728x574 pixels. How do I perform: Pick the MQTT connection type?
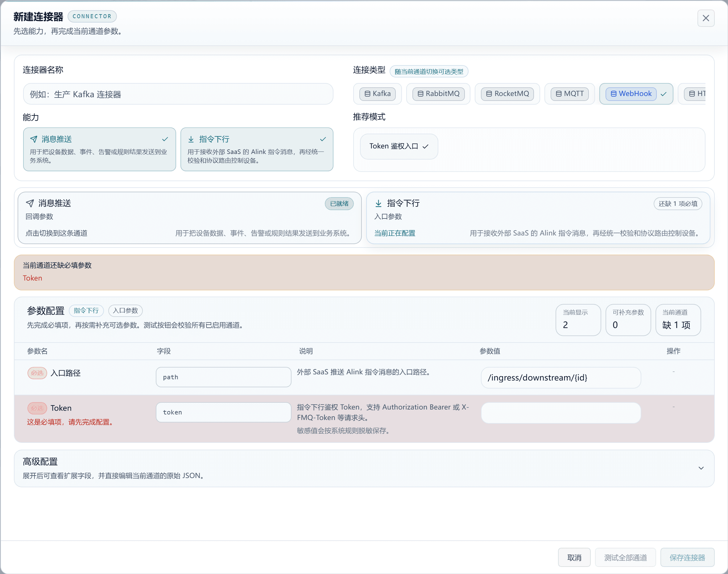pos(569,94)
